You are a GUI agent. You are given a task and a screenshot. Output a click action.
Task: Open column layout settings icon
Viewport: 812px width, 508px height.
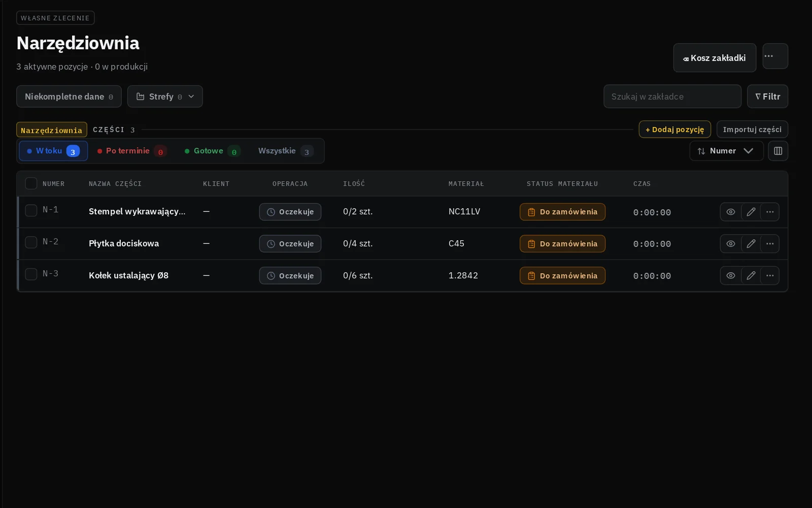click(778, 151)
